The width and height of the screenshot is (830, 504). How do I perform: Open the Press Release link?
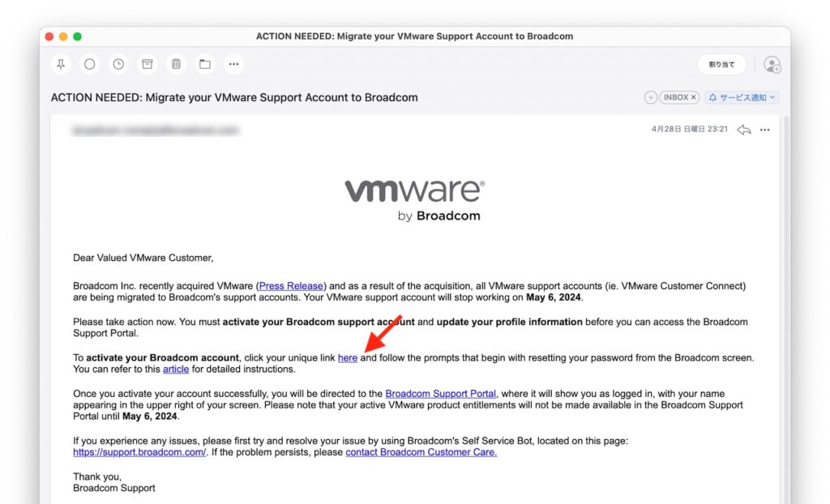291,285
